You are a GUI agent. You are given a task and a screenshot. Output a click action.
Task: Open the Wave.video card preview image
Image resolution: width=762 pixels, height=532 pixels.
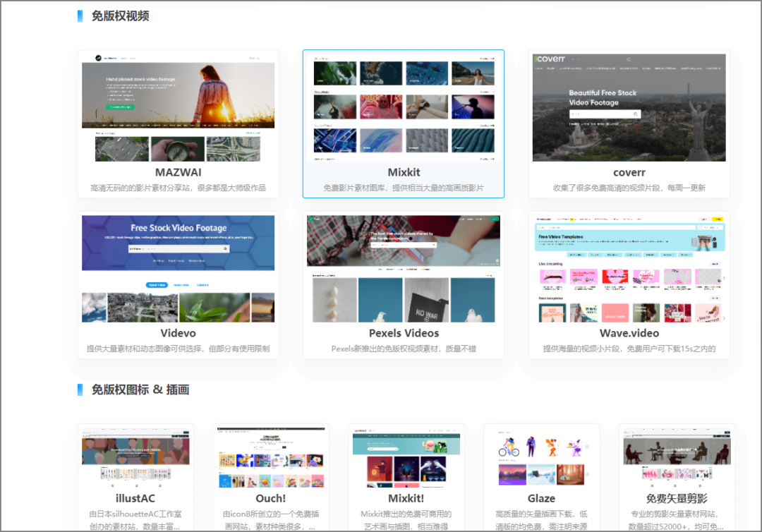click(628, 267)
